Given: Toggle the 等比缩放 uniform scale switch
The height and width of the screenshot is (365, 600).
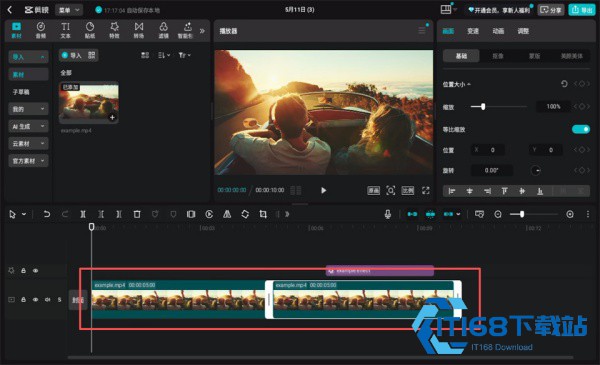Looking at the screenshot, I should tap(580, 129).
